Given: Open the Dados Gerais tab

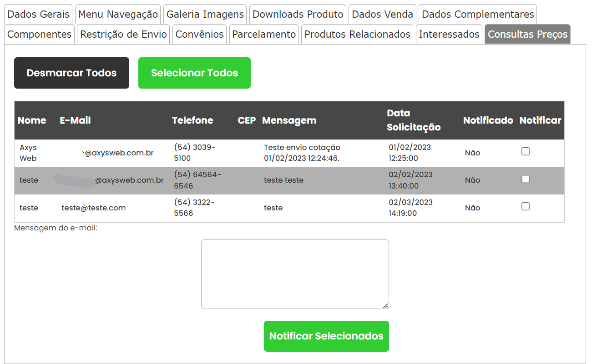Looking at the screenshot, I should [x=39, y=14].
